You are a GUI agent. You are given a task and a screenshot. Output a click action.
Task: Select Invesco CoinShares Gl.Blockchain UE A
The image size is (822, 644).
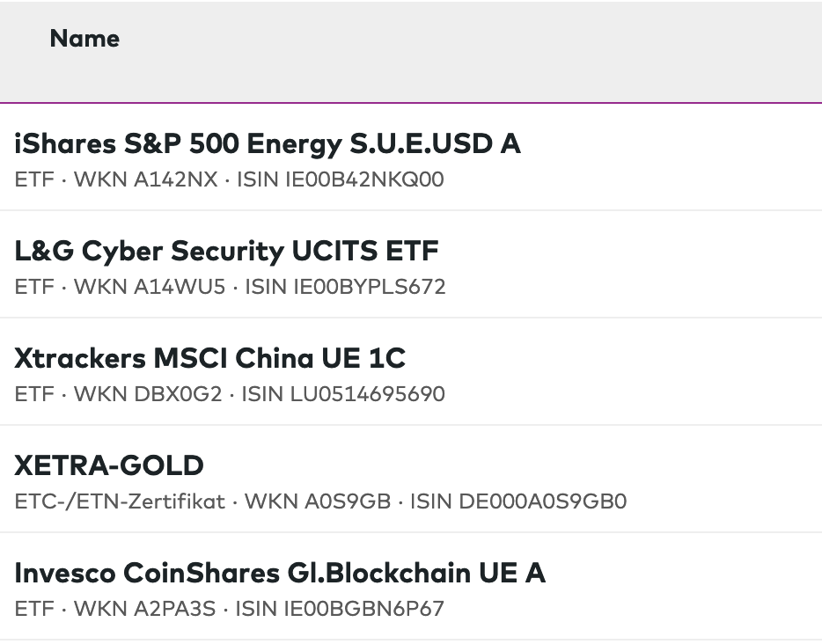click(x=280, y=573)
